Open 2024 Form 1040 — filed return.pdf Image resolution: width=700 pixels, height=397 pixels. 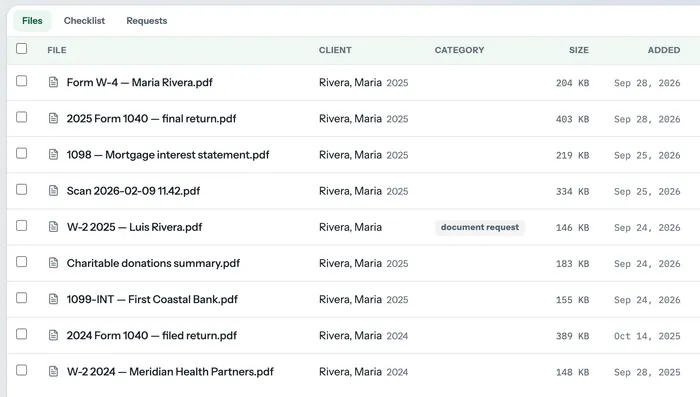pyautogui.click(x=152, y=336)
